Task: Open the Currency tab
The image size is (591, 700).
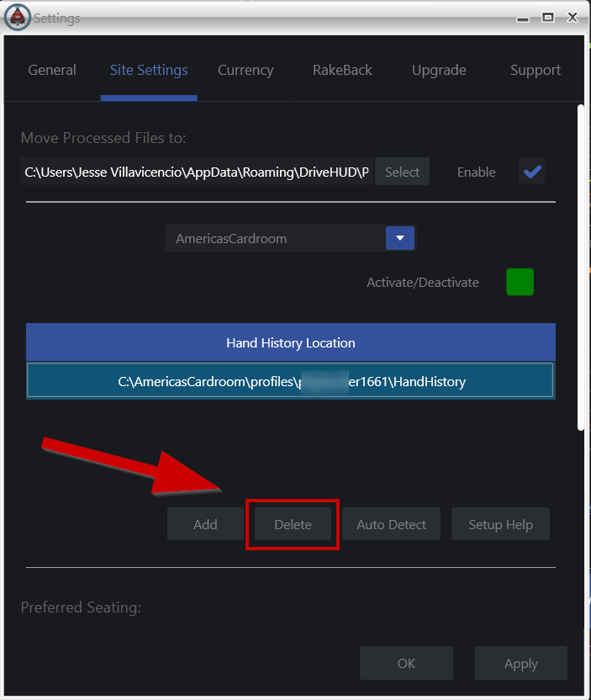Action: pos(245,70)
